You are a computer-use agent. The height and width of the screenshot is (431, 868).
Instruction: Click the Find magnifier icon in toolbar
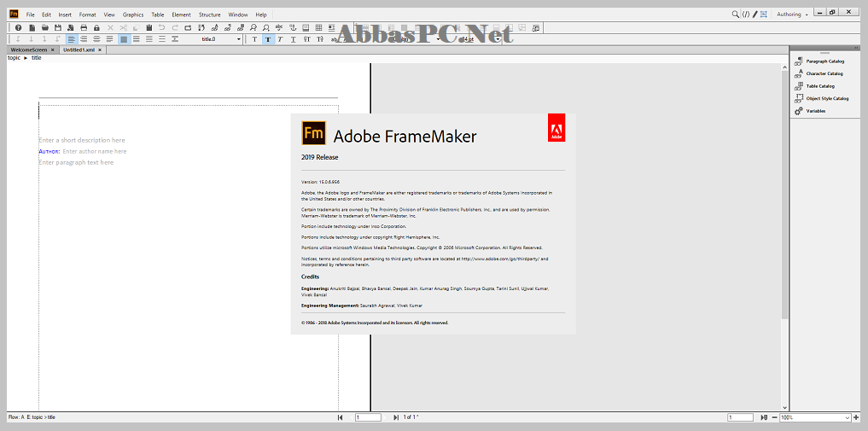[266, 27]
